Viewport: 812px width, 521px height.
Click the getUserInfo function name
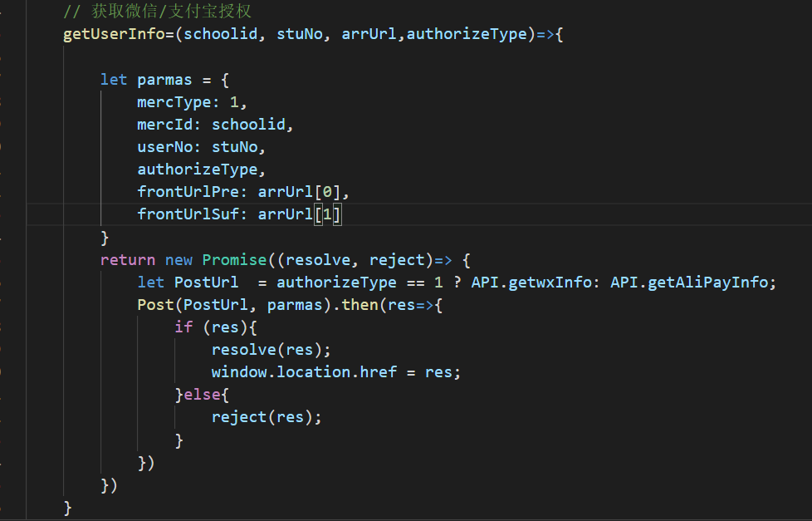click(114, 34)
